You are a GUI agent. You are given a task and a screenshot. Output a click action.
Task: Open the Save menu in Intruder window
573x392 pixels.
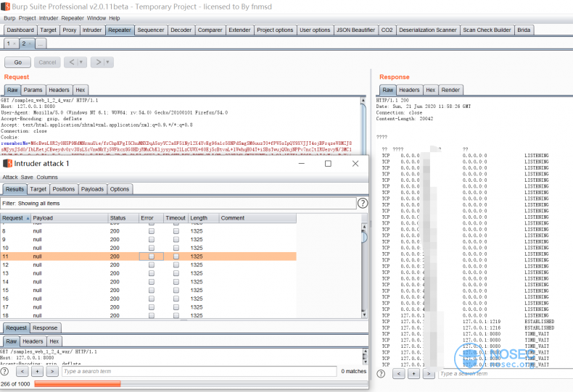coord(27,178)
